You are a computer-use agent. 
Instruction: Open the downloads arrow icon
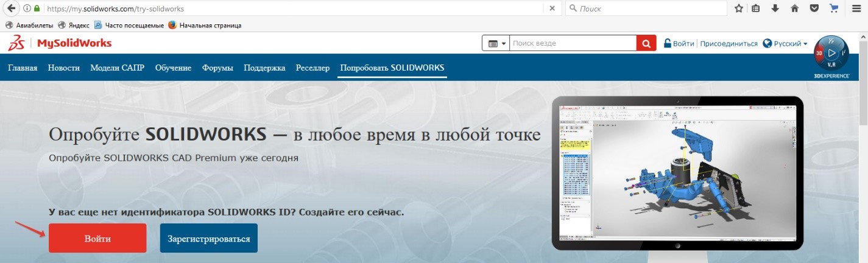click(775, 9)
